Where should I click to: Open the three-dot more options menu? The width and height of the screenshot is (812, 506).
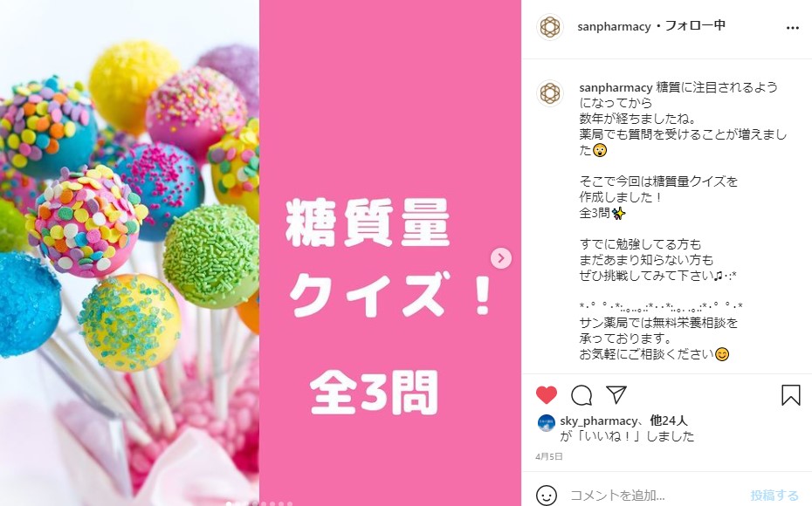coord(792,28)
